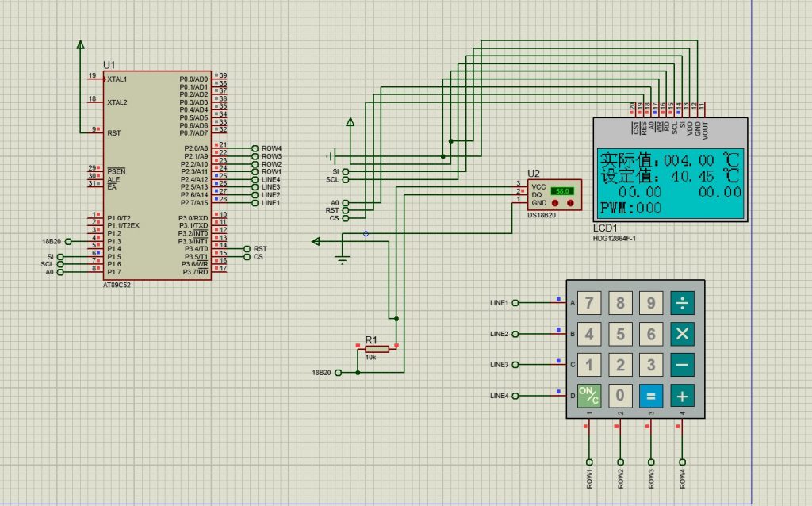
Task: Click the multiply key on the keypad
Action: [x=682, y=333]
